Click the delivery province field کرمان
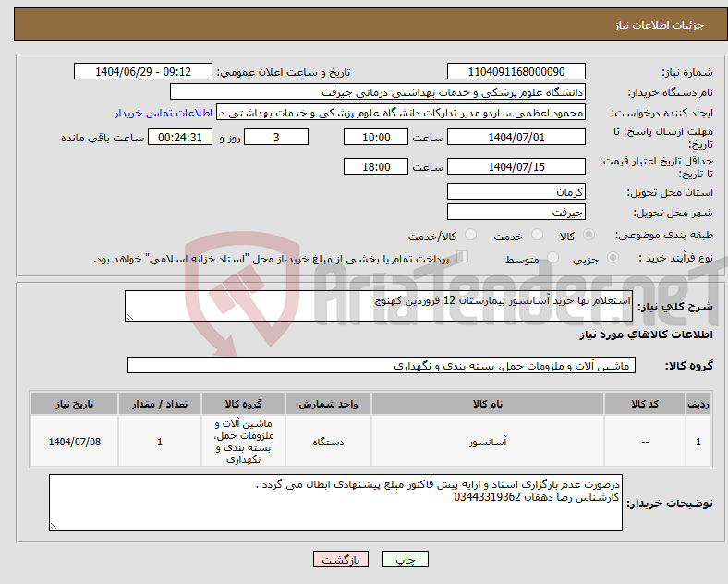The width and height of the screenshot is (728, 584). tap(516, 191)
